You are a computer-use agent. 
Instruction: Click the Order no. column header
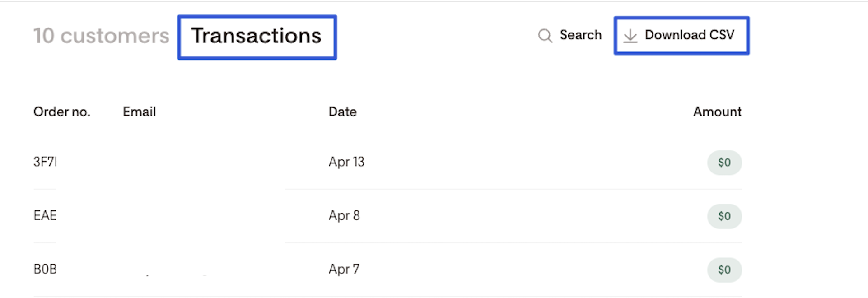62,112
